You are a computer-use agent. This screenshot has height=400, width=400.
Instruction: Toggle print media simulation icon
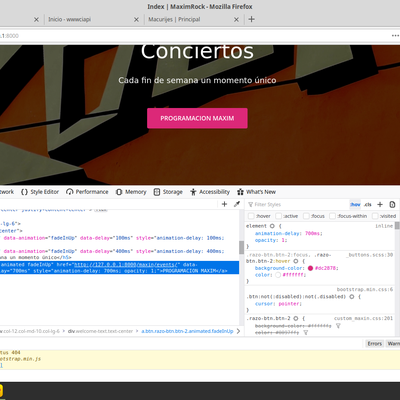(x=392, y=204)
